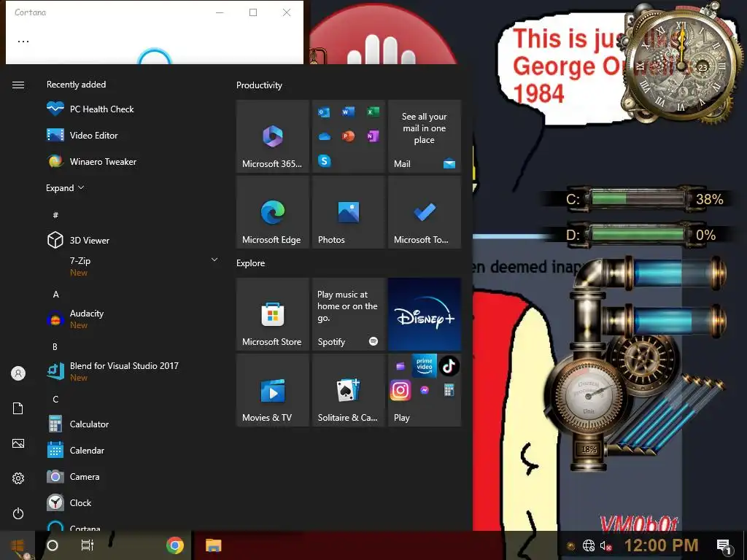
Task: Click the Cortana circle on taskbar
Action: coord(53,545)
